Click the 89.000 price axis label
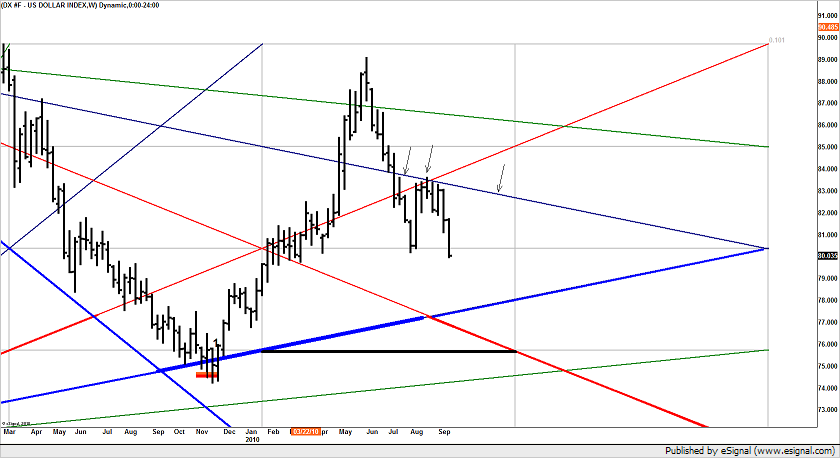 [827, 59]
